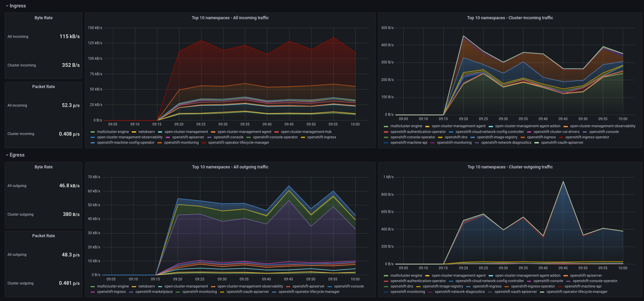Screen dimensions: 644x301
Task: Click the openshift-console color swatch in the Cluster-outgoing legend
Action: tap(529, 281)
